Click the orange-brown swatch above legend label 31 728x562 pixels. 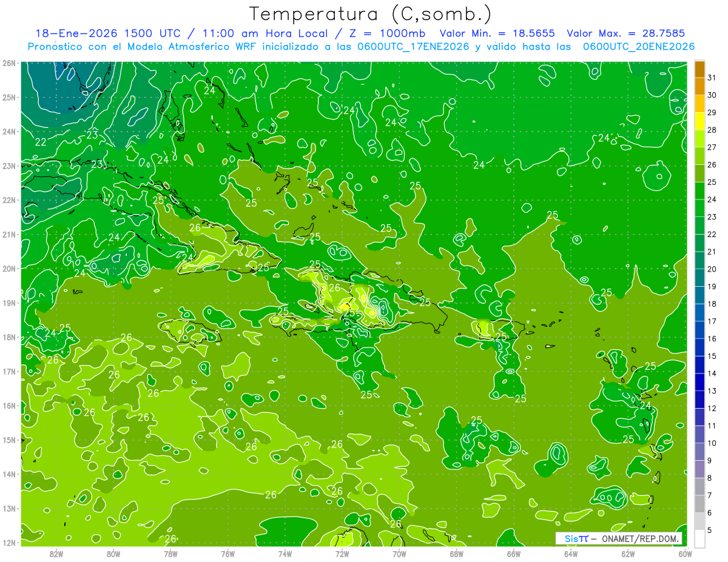click(699, 70)
